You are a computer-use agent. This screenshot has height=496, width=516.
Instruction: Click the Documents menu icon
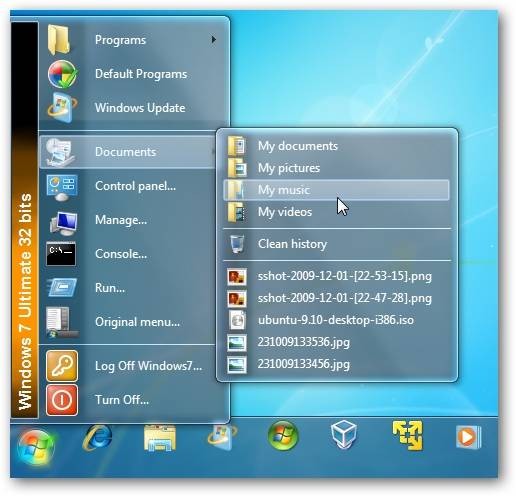[x=61, y=152]
